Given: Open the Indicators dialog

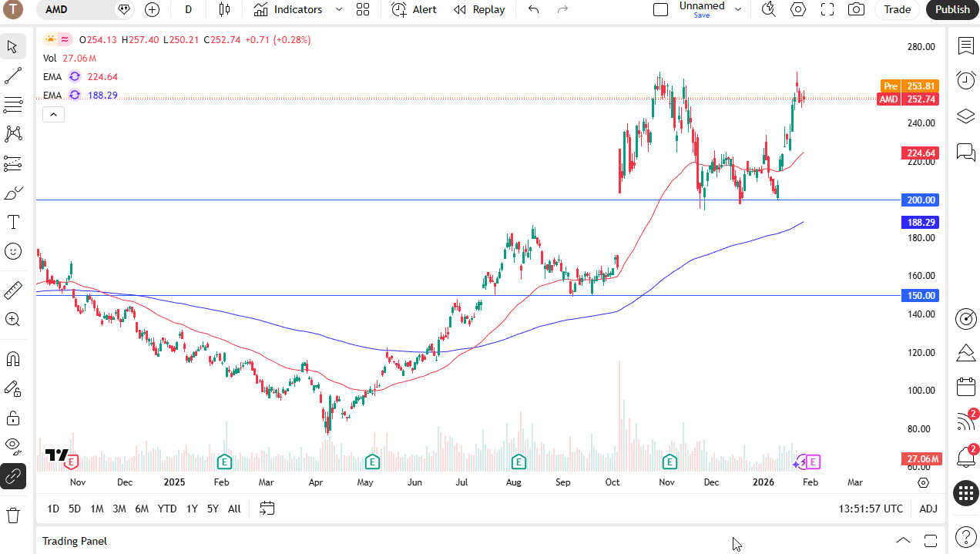Looking at the screenshot, I should [288, 9].
